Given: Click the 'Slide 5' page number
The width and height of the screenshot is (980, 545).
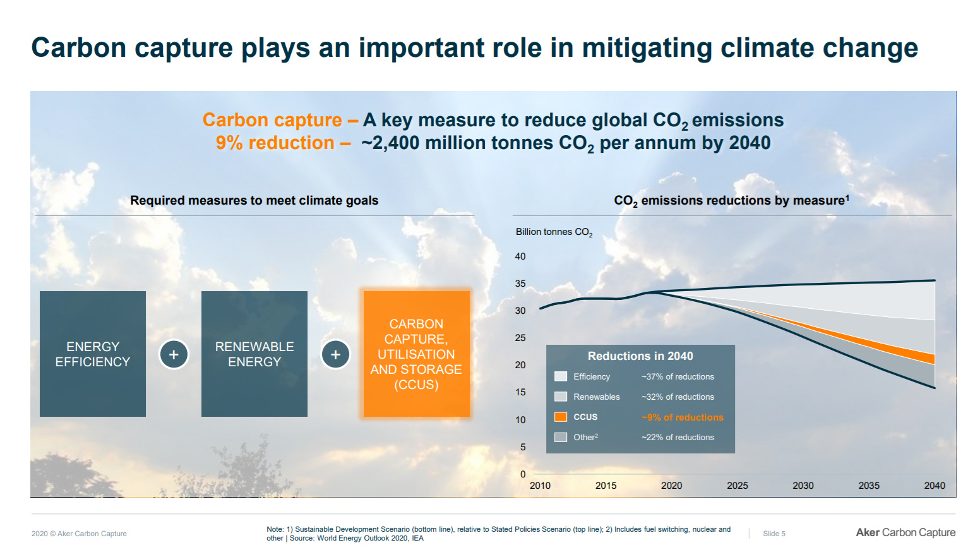Looking at the screenshot, I should (774, 534).
